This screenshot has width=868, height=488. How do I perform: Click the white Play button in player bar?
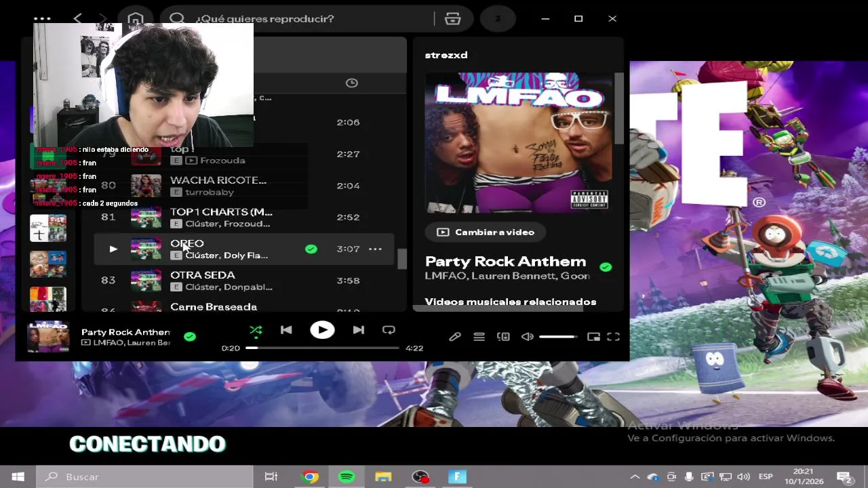click(x=322, y=330)
